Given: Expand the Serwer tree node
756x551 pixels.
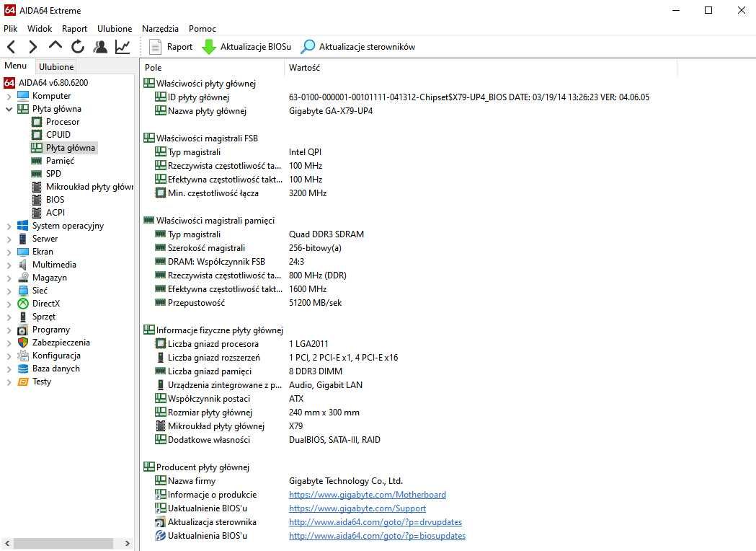Looking at the screenshot, I should (9, 239).
